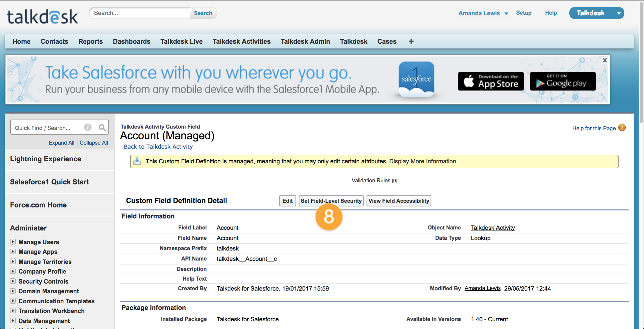Click Namespace Prefix value talkdesk
Viewport: 644px width, 329px height.
(228, 249)
